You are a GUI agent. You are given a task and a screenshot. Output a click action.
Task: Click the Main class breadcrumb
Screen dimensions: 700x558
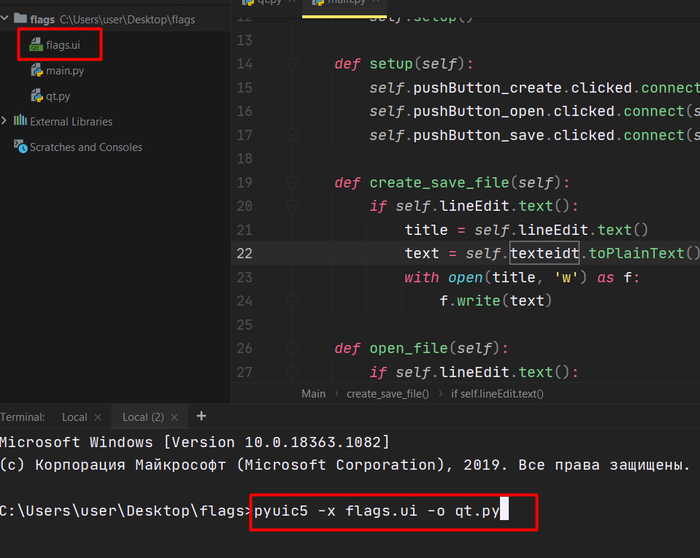[x=313, y=394]
